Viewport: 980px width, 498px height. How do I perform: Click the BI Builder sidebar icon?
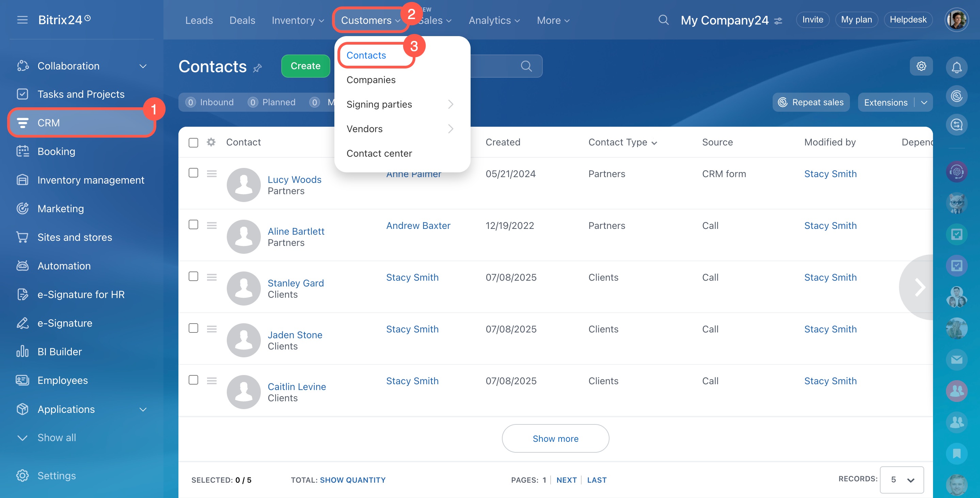pos(22,352)
